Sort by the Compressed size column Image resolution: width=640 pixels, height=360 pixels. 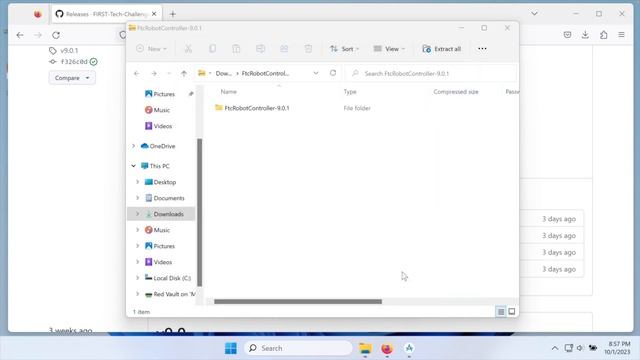(x=456, y=92)
